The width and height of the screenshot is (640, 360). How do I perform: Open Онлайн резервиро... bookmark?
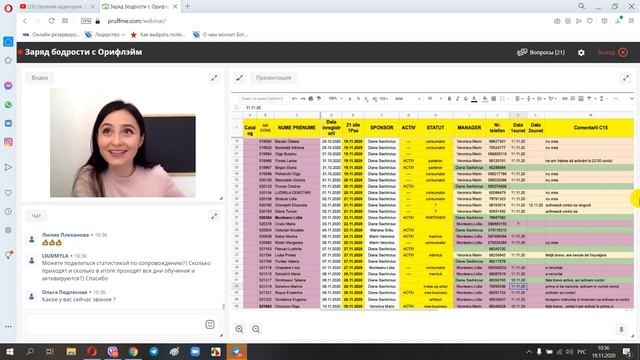pyautogui.click(x=51, y=35)
